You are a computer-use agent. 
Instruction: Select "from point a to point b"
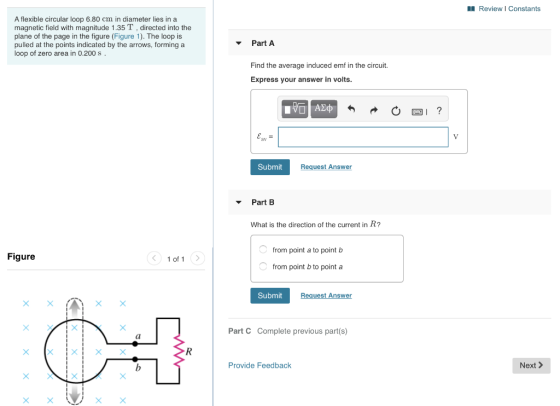click(x=263, y=249)
